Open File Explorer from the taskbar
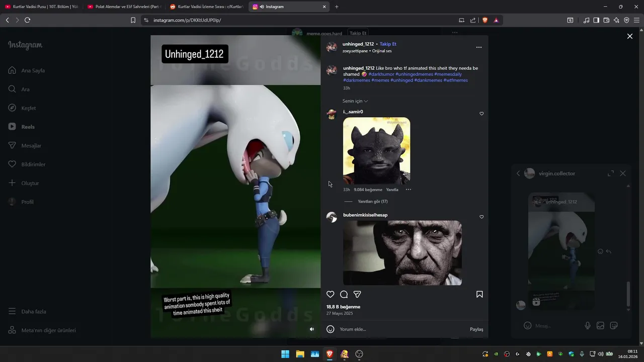 click(300, 354)
